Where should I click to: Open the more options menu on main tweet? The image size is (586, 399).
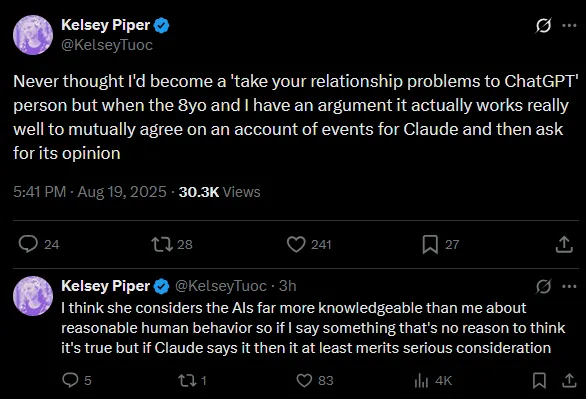[569, 25]
